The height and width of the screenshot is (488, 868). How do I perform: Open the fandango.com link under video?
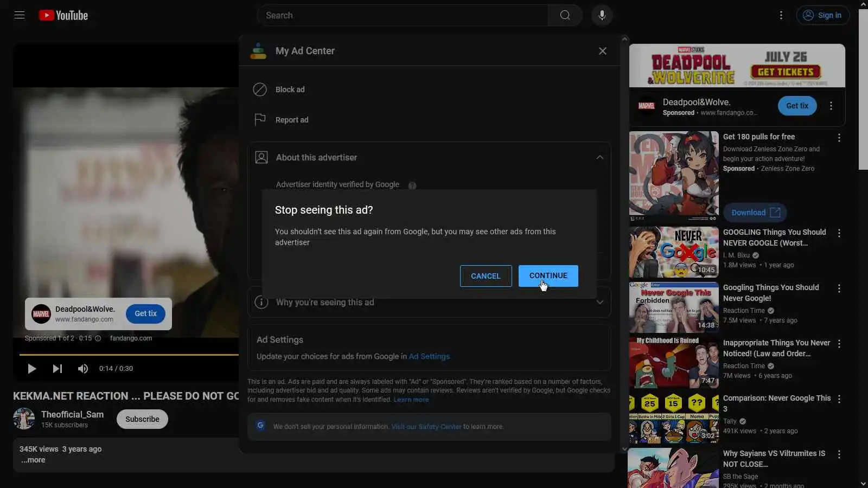click(x=131, y=338)
